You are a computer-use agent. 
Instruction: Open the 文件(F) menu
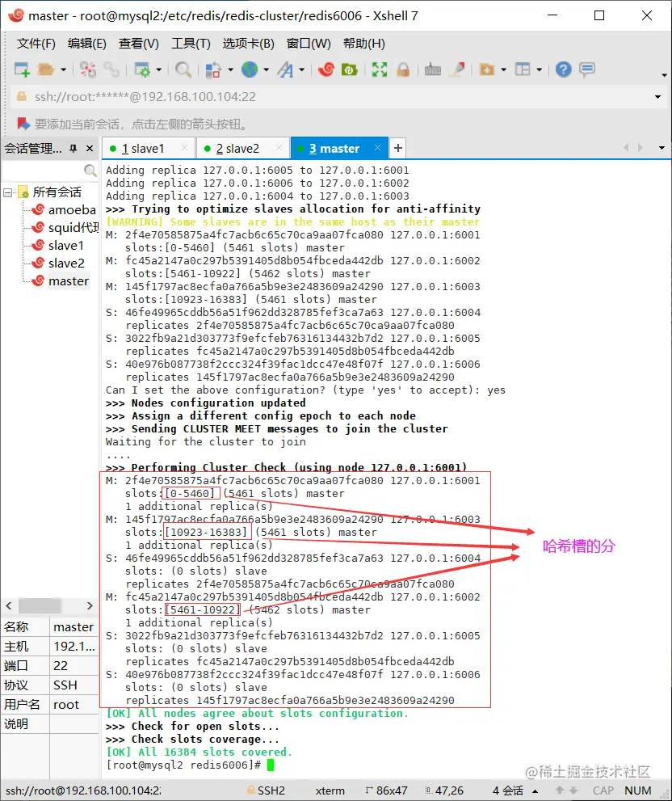[x=36, y=44]
